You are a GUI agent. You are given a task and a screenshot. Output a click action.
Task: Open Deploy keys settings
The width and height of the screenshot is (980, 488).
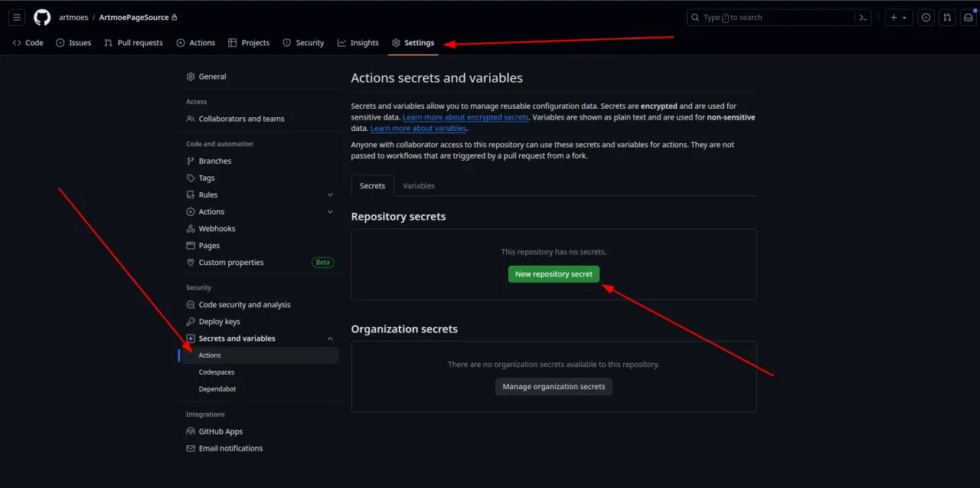point(219,321)
